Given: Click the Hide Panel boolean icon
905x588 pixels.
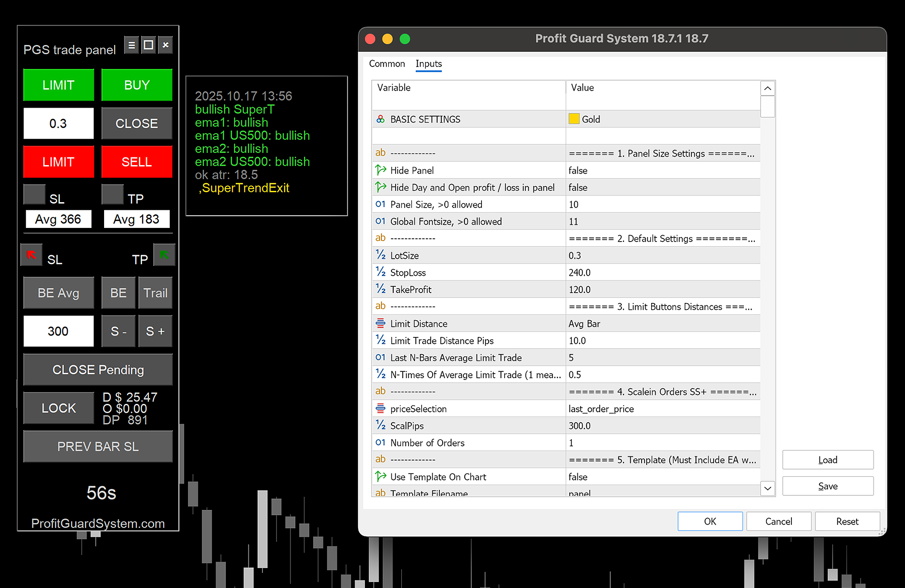Looking at the screenshot, I should [x=381, y=171].
